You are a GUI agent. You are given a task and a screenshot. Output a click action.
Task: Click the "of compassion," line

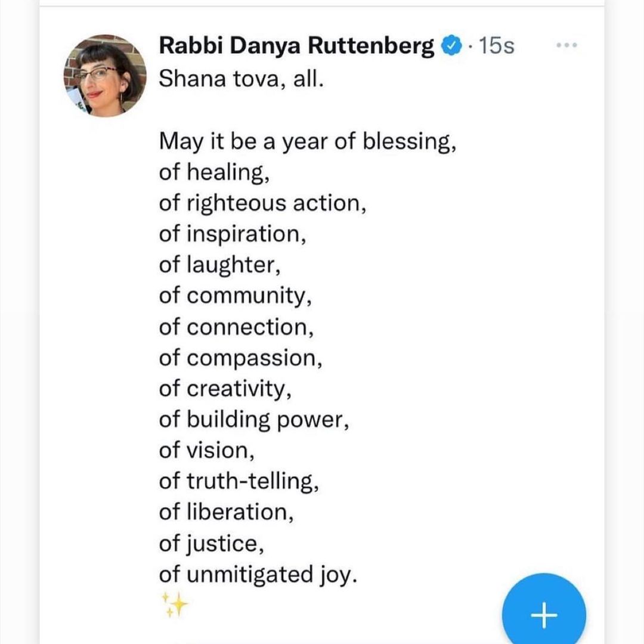point(240,358)
